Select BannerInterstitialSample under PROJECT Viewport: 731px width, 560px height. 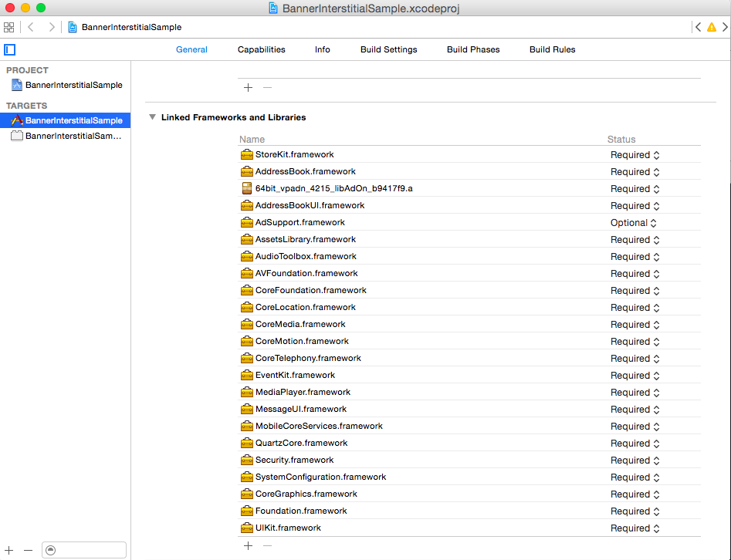click(66, 85)
